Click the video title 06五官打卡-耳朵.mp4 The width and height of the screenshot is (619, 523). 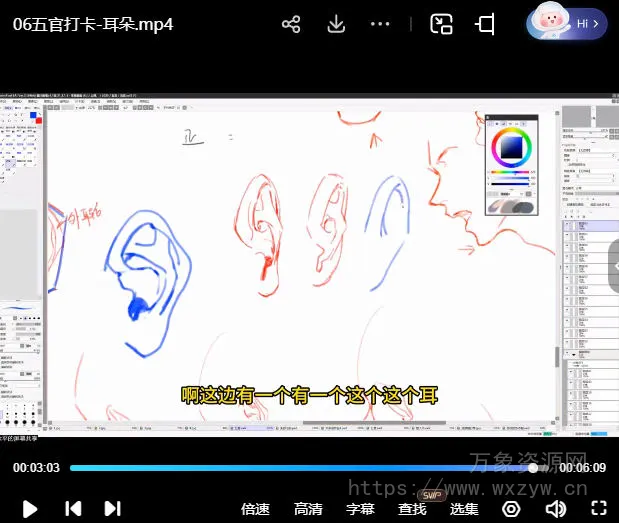click(x=93, y=24)
